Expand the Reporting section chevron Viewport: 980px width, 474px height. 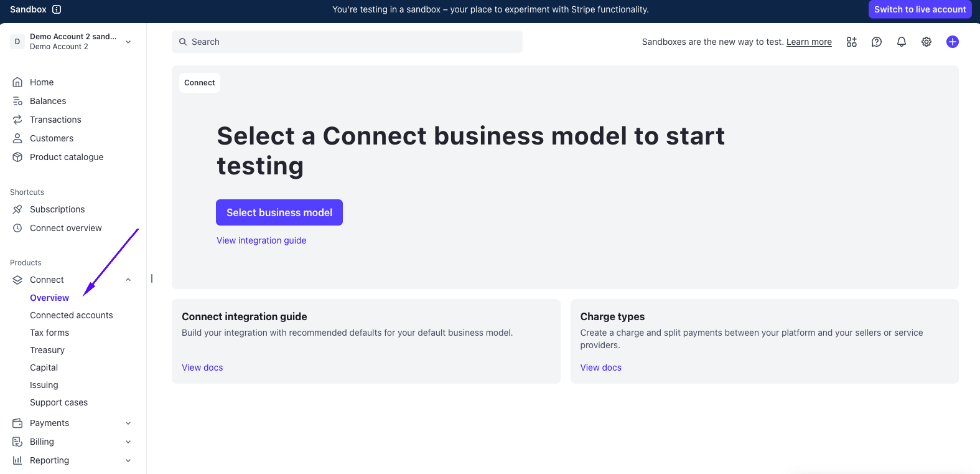pyautogui.click(x=128, y=460)
